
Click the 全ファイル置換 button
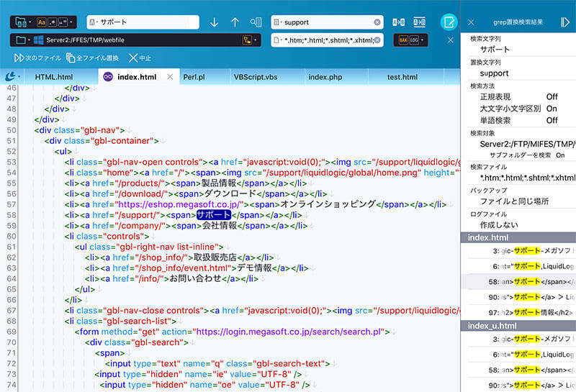tap(92, 58)
